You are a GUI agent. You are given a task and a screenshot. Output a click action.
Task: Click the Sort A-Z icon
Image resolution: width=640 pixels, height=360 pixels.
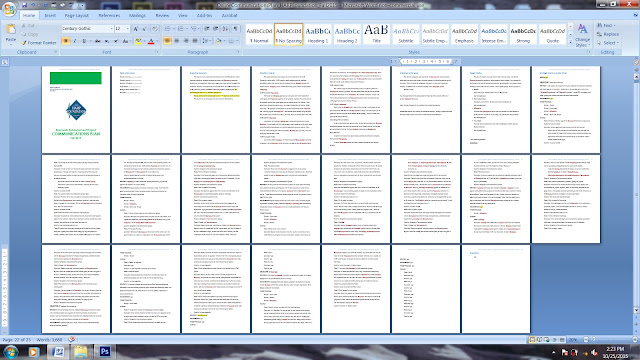(x=225, y=29)
